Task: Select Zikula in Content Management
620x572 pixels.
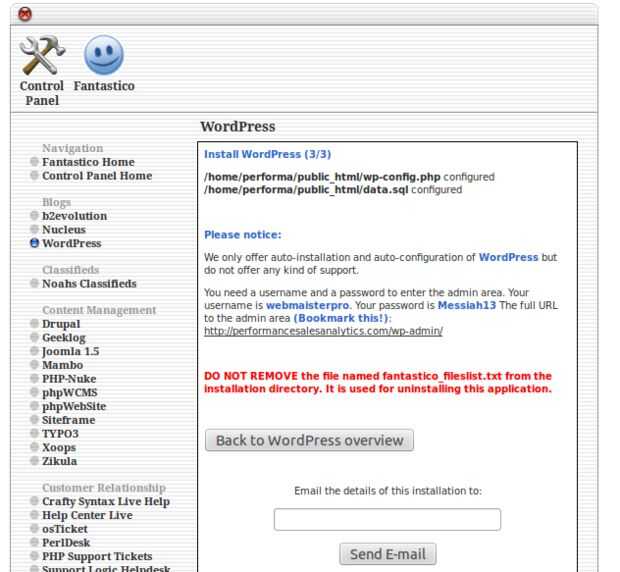Action: click(59, 461)
